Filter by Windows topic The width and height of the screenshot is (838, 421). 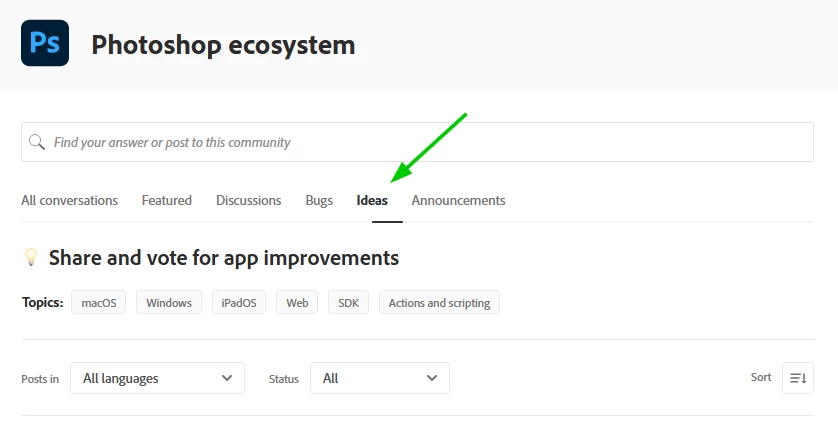(x=169, y=302)
